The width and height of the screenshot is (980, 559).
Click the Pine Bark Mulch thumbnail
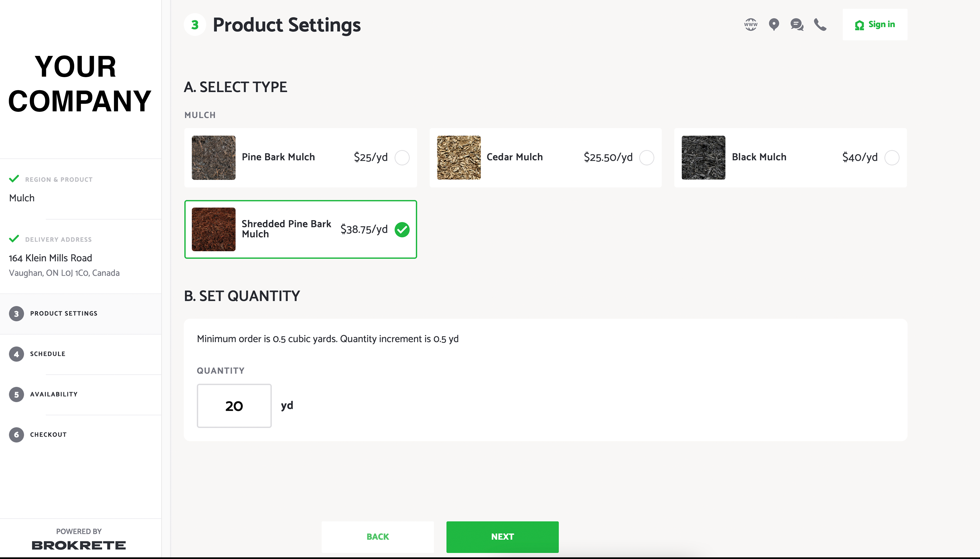(214, 157)
